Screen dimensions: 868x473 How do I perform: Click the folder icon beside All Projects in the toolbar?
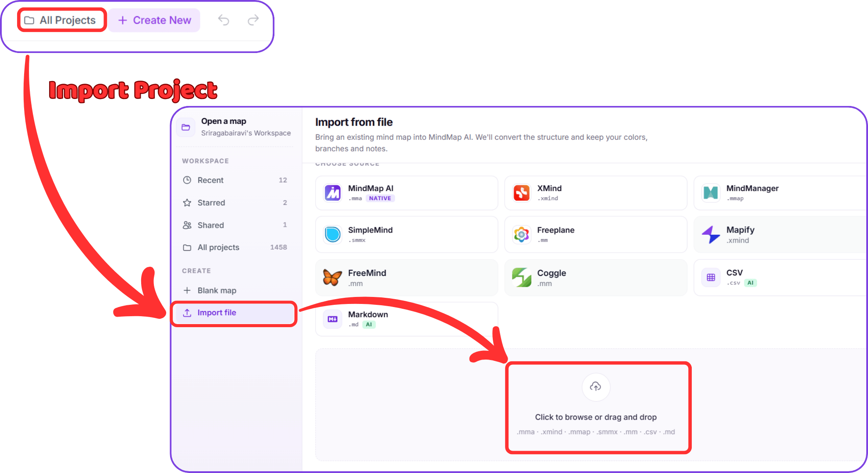click(x=29, y=20)
